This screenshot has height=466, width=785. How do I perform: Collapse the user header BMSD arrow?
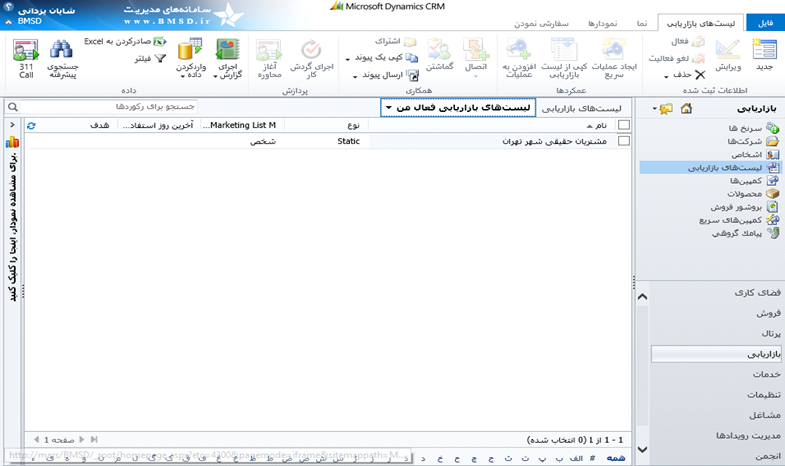(x=9, y=22)
